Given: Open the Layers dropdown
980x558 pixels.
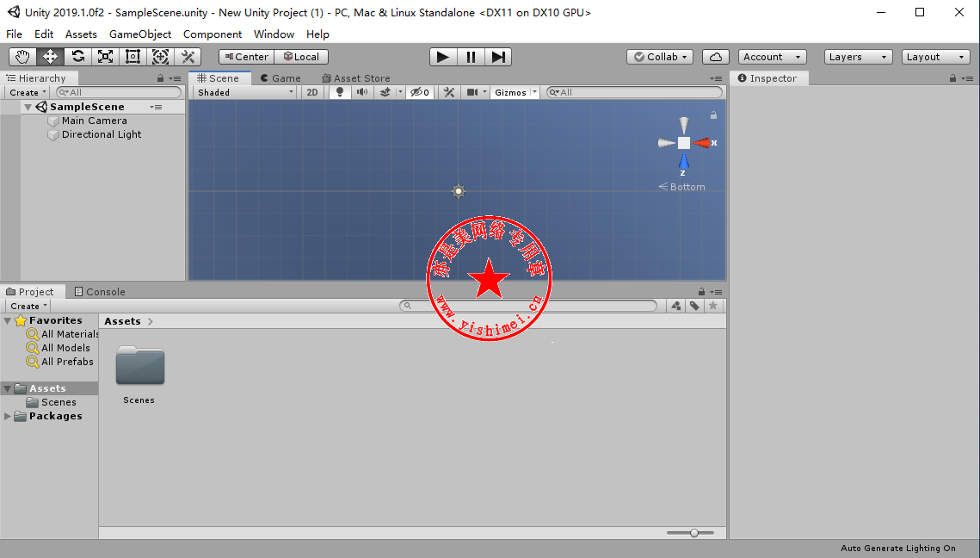Looking at the screenshot, I should pos(858,57).
